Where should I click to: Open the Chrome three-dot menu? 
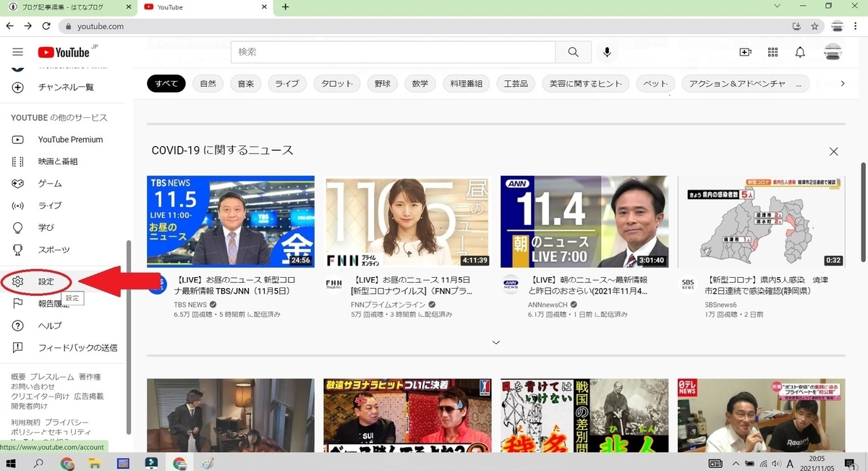click(x=857, y=26)
